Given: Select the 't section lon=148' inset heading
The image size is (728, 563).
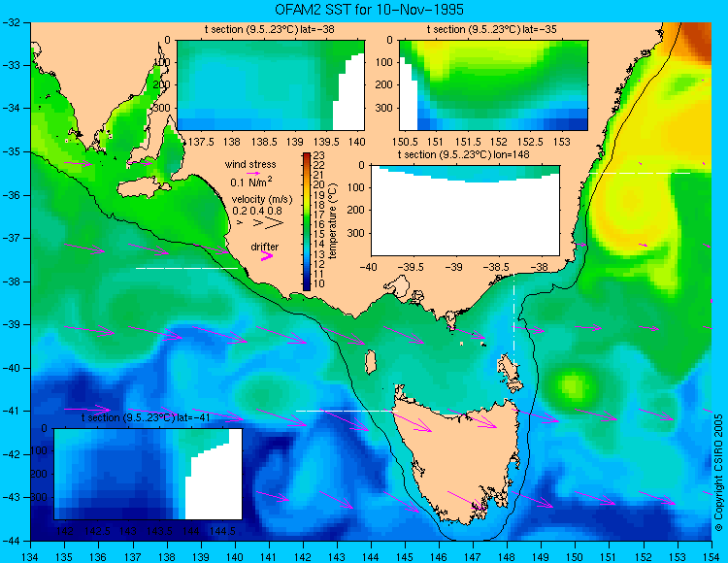Looking at the screenshot, I should point(463,154).
